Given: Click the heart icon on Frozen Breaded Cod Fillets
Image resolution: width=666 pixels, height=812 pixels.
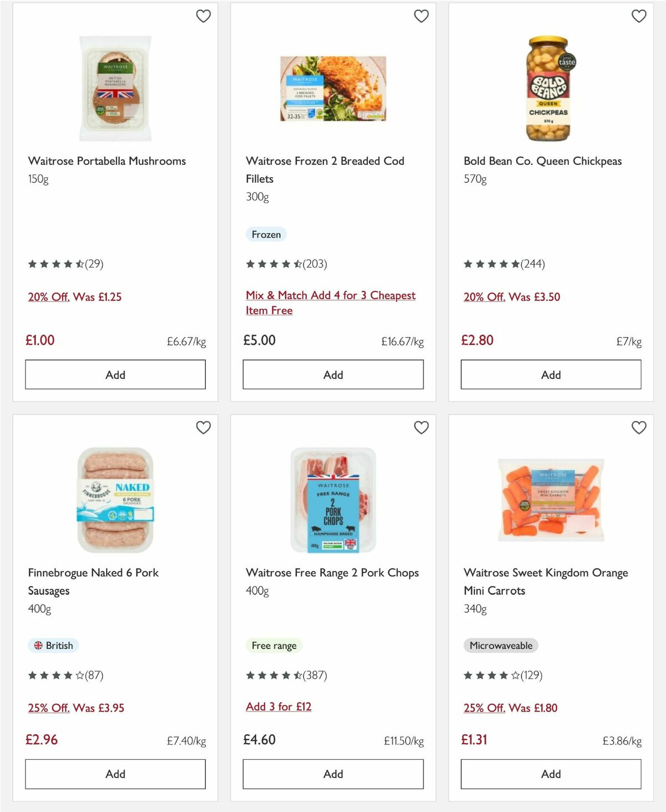Looking at the screenshot, I should click(x=421, y=16).
